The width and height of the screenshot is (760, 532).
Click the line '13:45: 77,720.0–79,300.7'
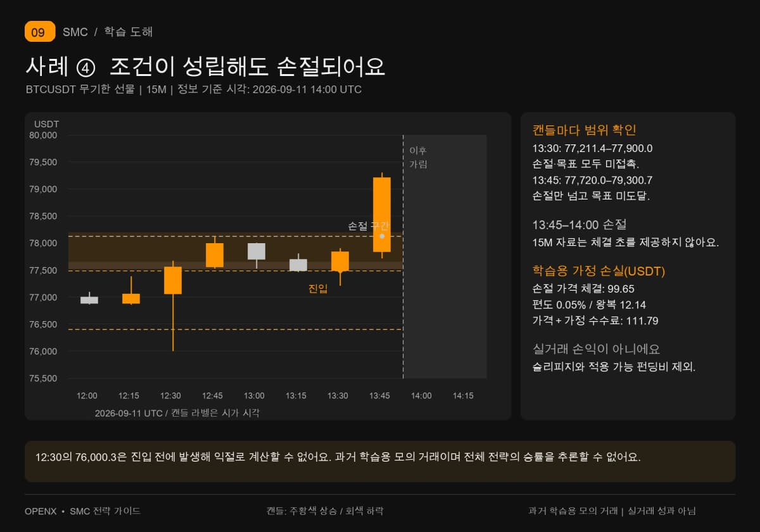coord(593,180)
